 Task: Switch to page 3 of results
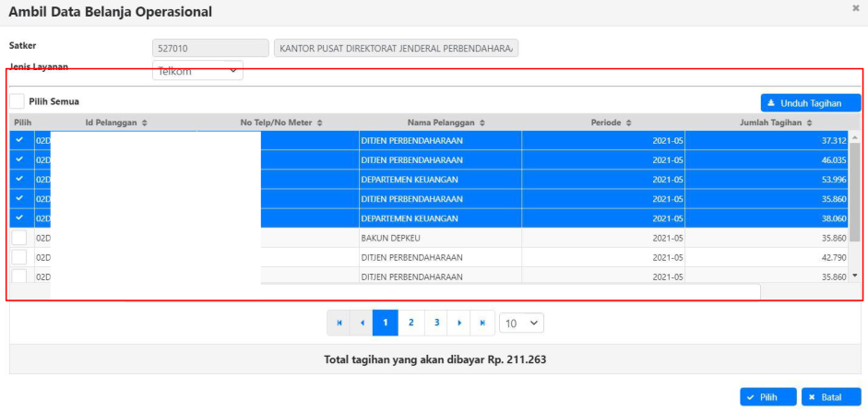435,324
